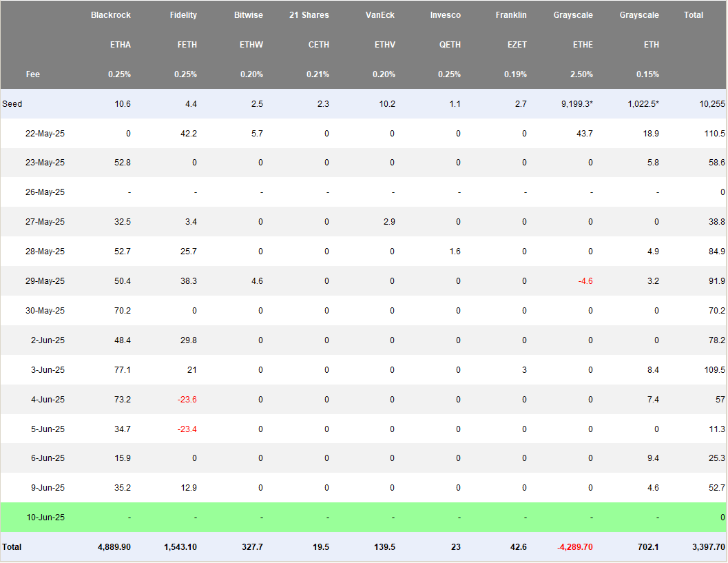Viewport: 728px width, 563px height.
Task: Click the 5-Jun-25 date cell
Action: coord(48,429)
